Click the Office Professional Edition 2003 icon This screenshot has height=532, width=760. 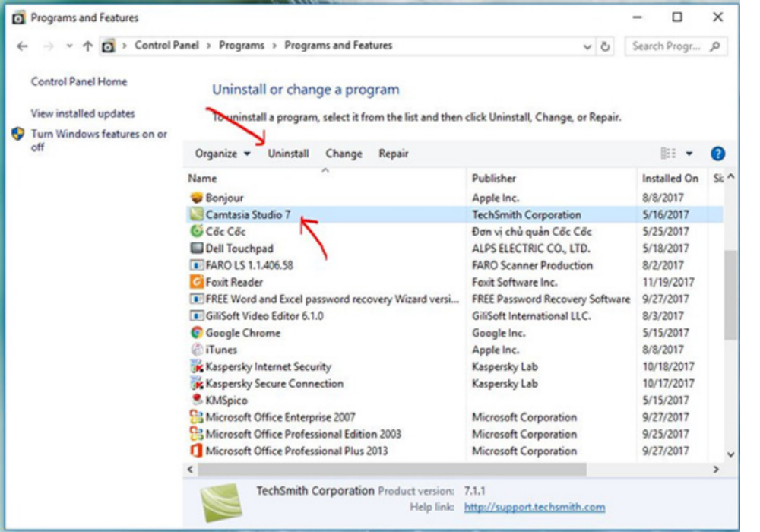coord(196,434)
